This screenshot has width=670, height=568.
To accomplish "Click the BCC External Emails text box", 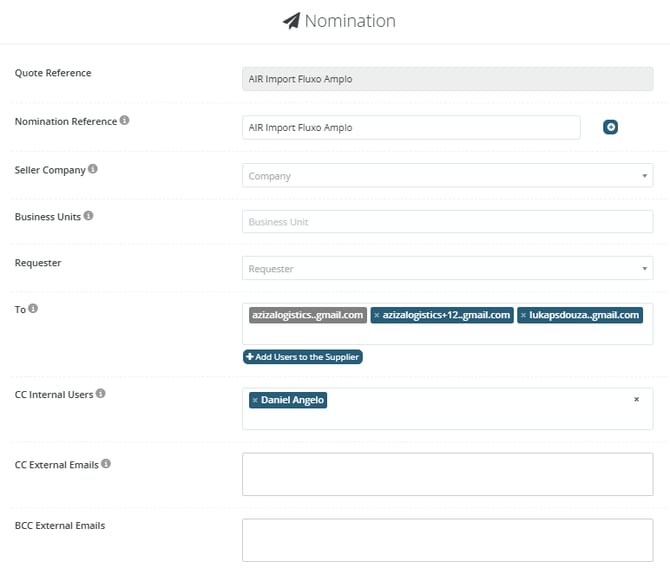I will (447, 540).
